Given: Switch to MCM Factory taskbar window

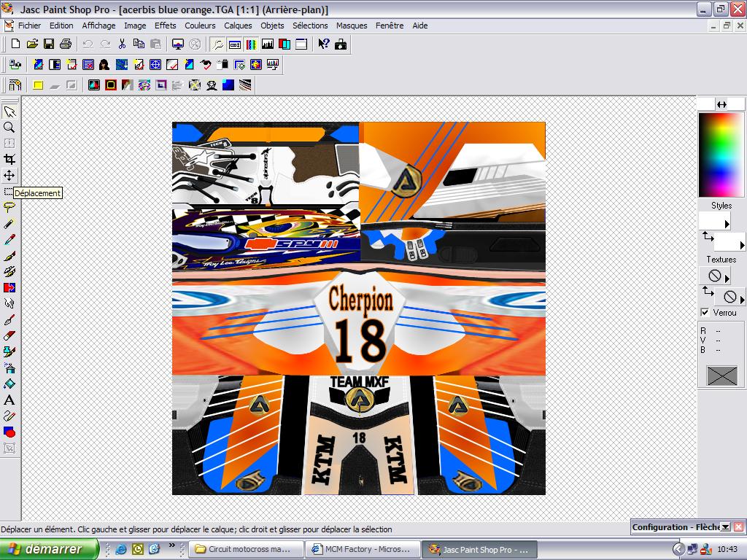Looking at the screenshot, I should (361, 549).
